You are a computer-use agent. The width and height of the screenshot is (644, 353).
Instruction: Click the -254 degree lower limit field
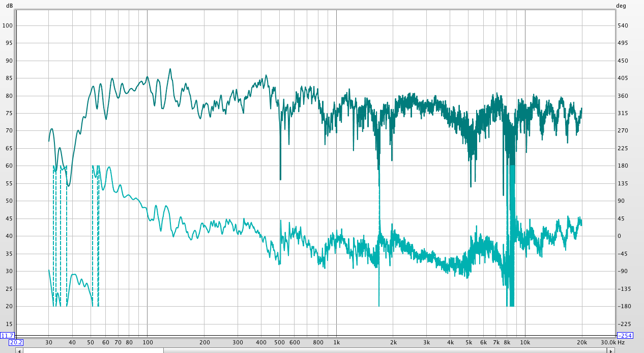click(x=624, y=336)
